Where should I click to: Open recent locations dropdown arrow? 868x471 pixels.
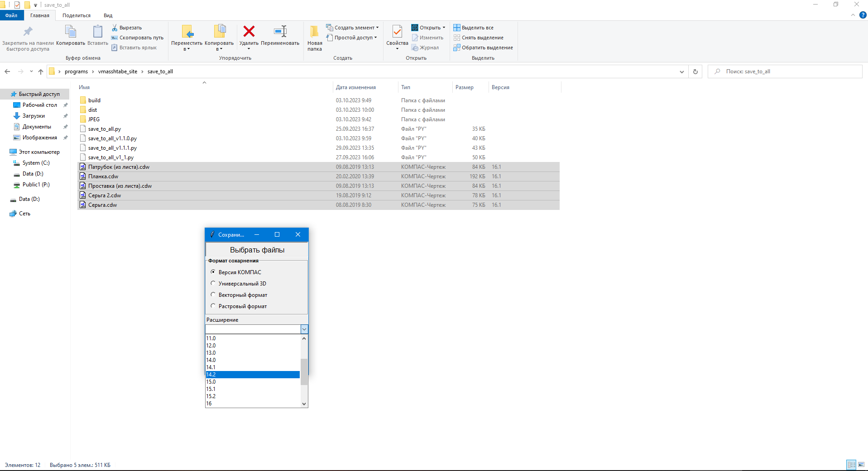coord(31,71)
